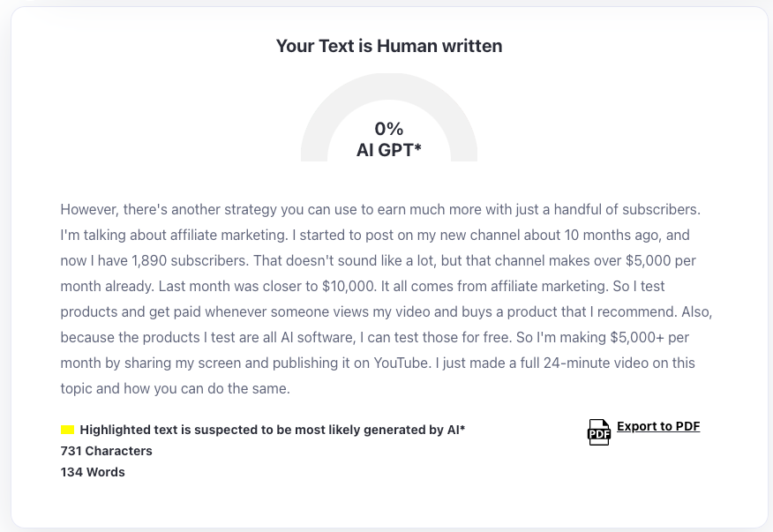Screen dimensions: 773x532
Task: Click the 731 Characters count
Action: (107, 451)
